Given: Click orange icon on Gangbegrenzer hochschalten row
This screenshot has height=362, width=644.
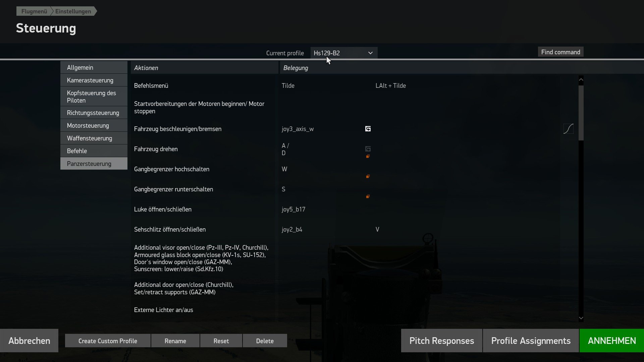Looking at the screenshot, I should pos(368,176).
